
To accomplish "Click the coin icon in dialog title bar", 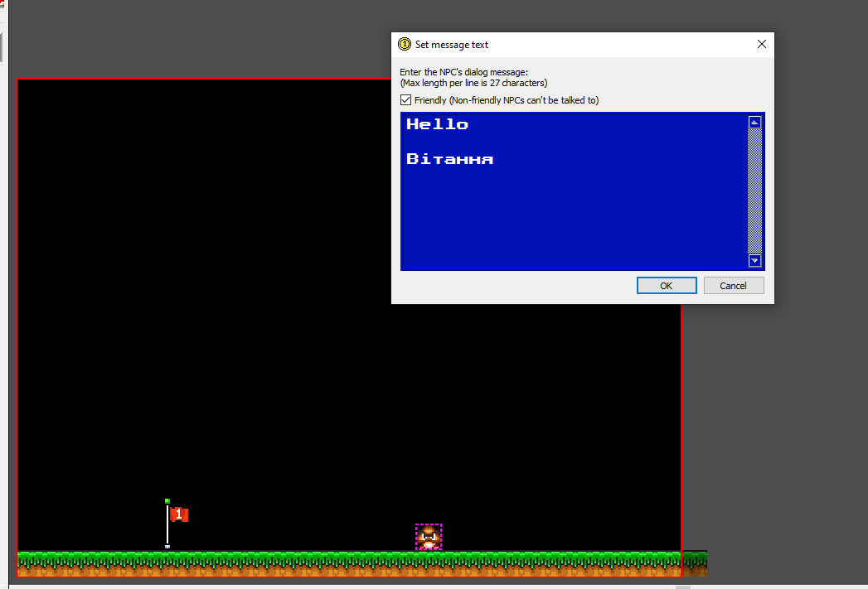I will click(405, 44).
